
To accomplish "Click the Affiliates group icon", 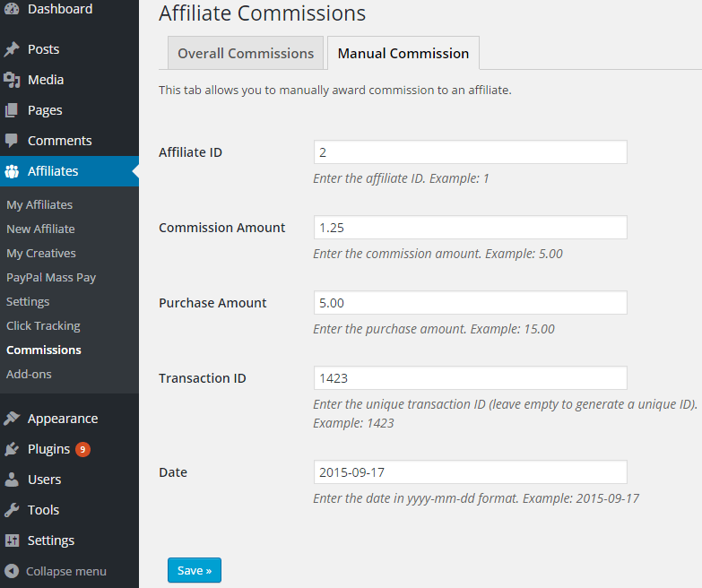I will click(12, 171).
